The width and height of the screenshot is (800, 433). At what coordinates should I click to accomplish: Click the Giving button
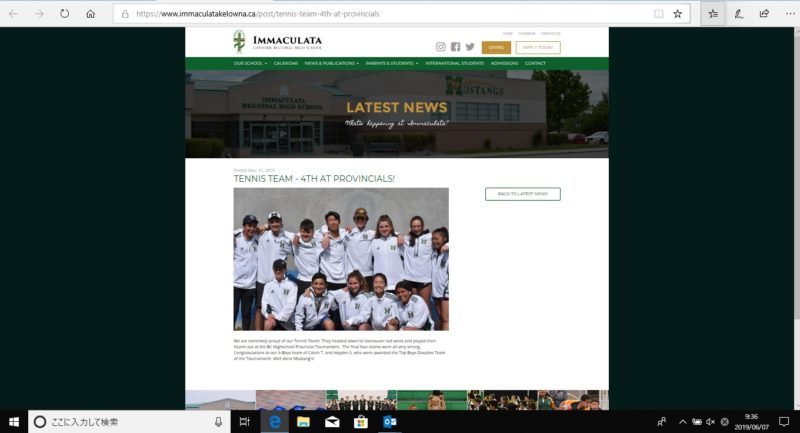(496, 47)
